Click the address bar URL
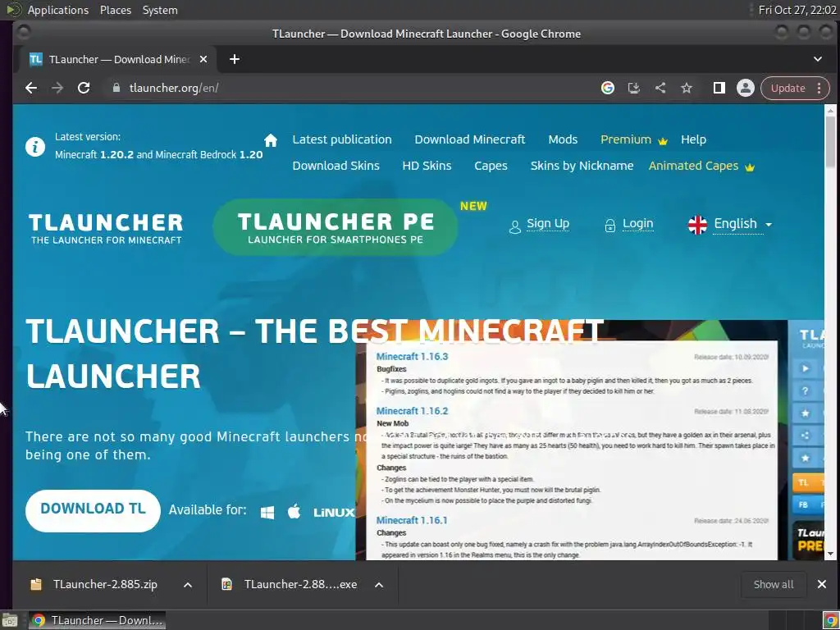Screen dimensions: 840x630 point(174,88)
